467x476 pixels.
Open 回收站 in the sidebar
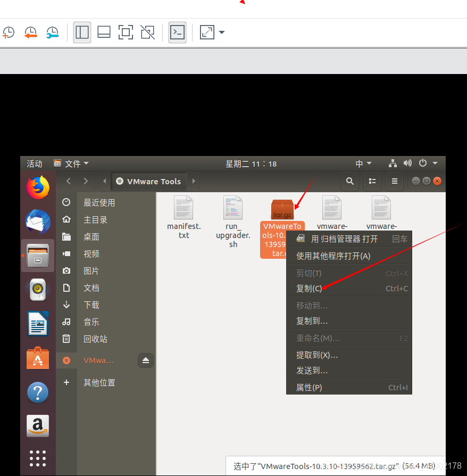pyautogui.click(x=106, y=339)
